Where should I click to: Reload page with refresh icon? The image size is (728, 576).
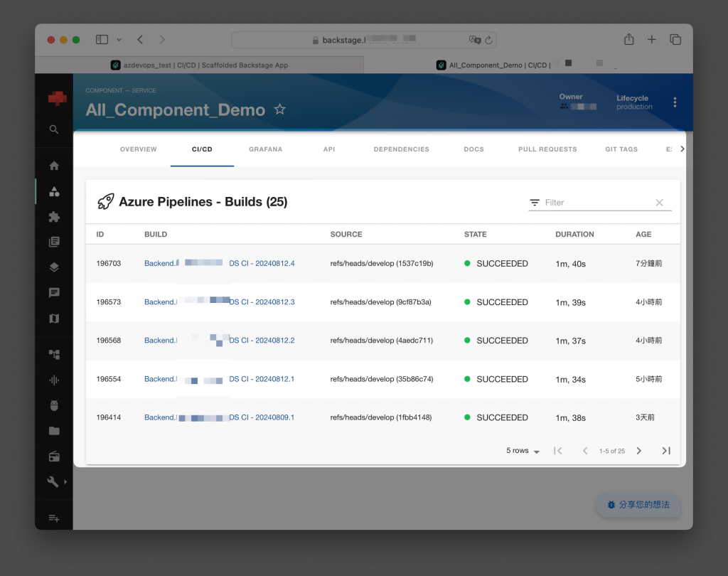[488, 41]
